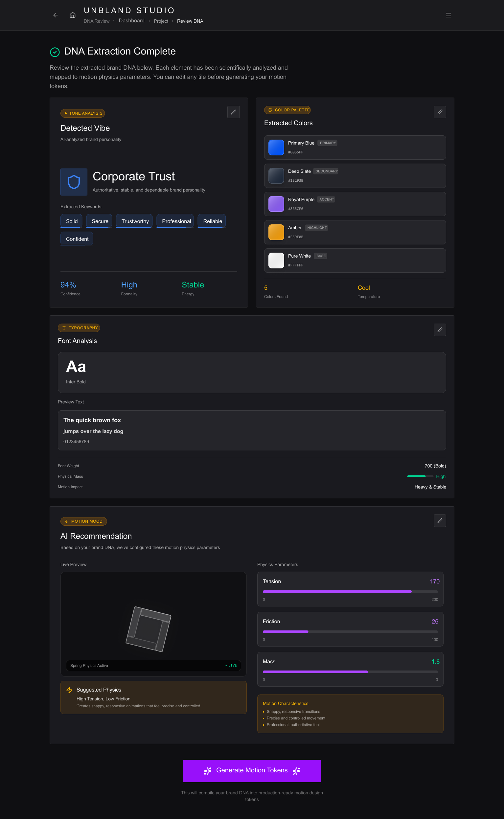This screenshot has width=504, height=819.
Task: Click the Corporate Trust shield icon
Action: pyautogui.click(x=74, y=182)
